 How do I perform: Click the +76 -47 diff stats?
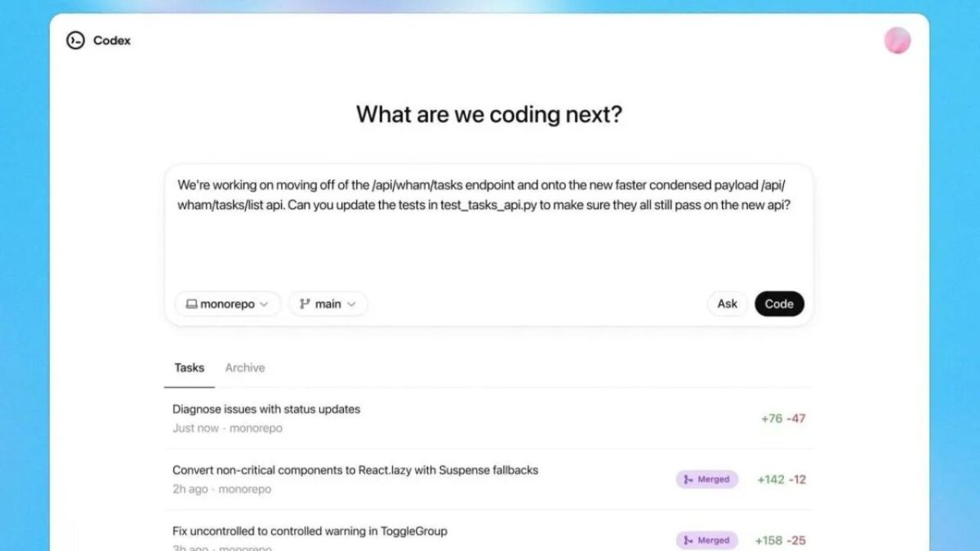[x=782, y=418]
